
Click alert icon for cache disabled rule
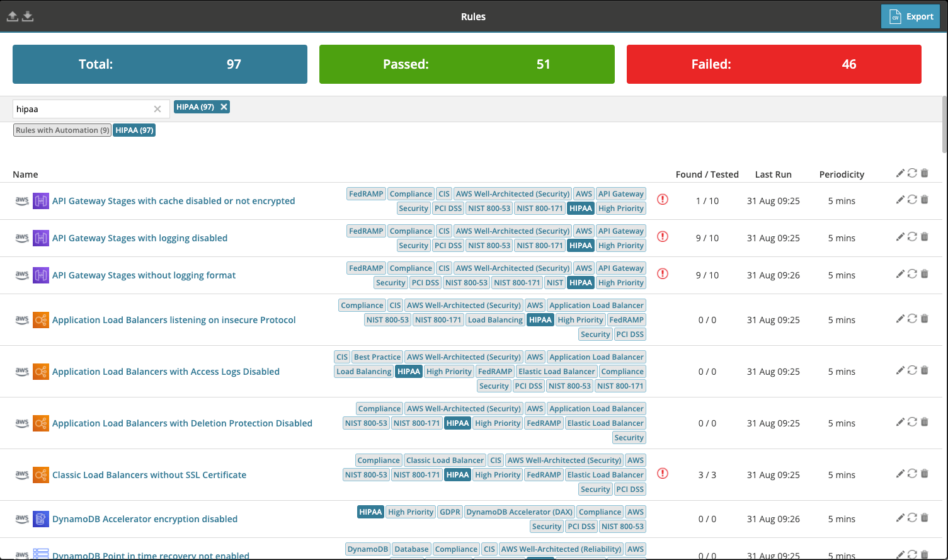coord(663,200)
